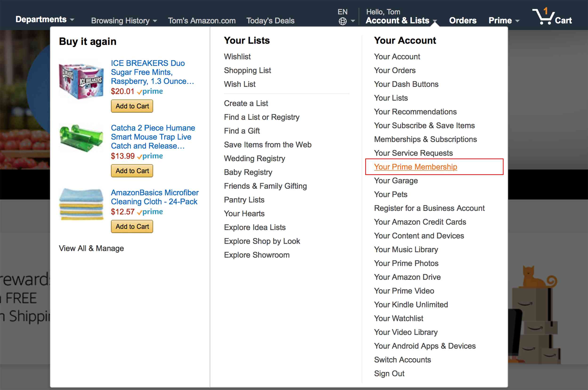Select Your Prime Membership highlighted link
Screen dimensions: 588x390
coord(415,167)
